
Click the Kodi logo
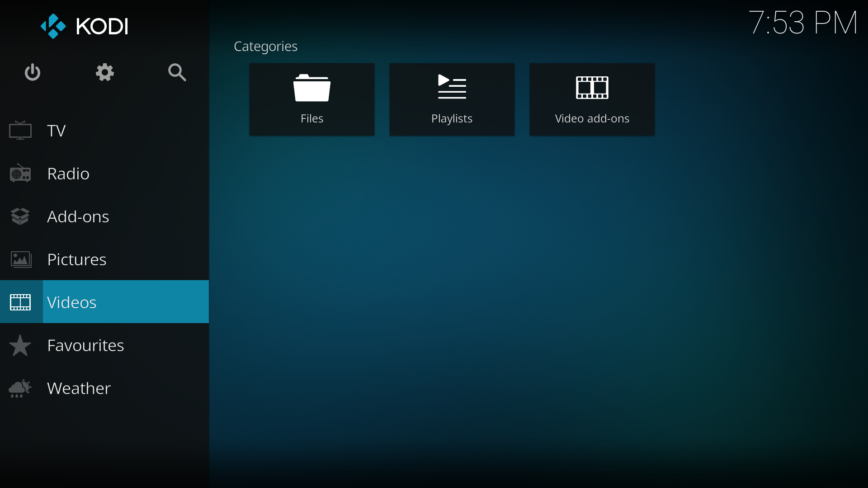84,26
